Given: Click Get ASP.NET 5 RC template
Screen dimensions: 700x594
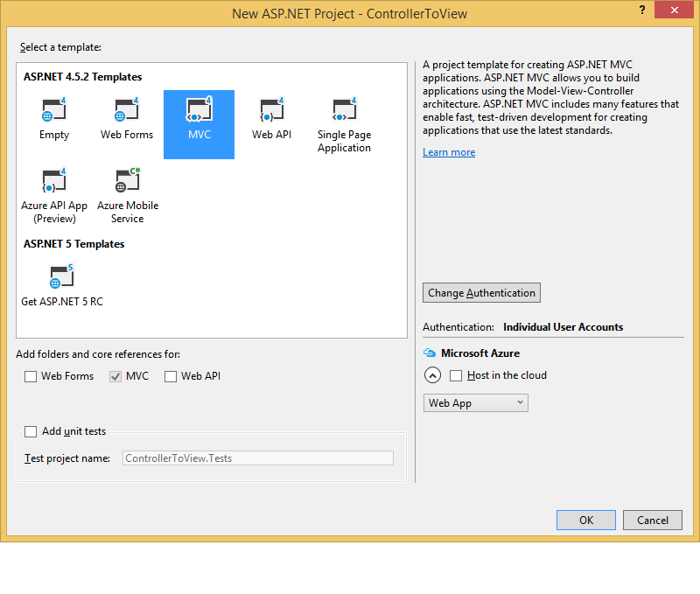Looking at the screenshot, I should (62, 285).
